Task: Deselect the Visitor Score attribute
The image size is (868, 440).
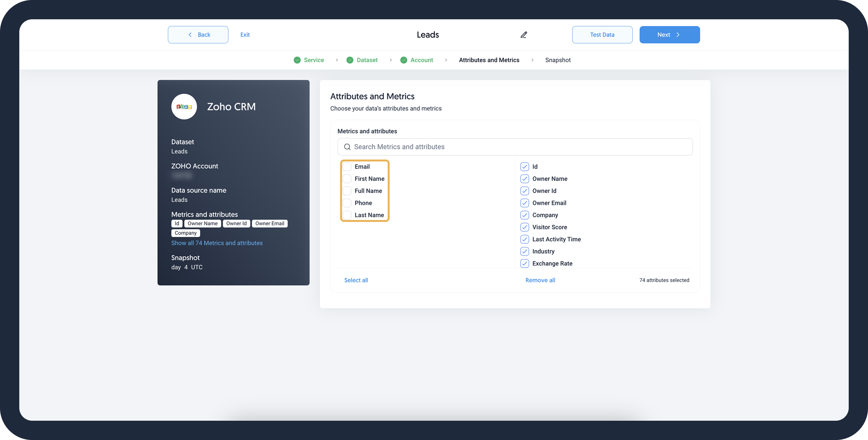Action: (x=524, y=227)
